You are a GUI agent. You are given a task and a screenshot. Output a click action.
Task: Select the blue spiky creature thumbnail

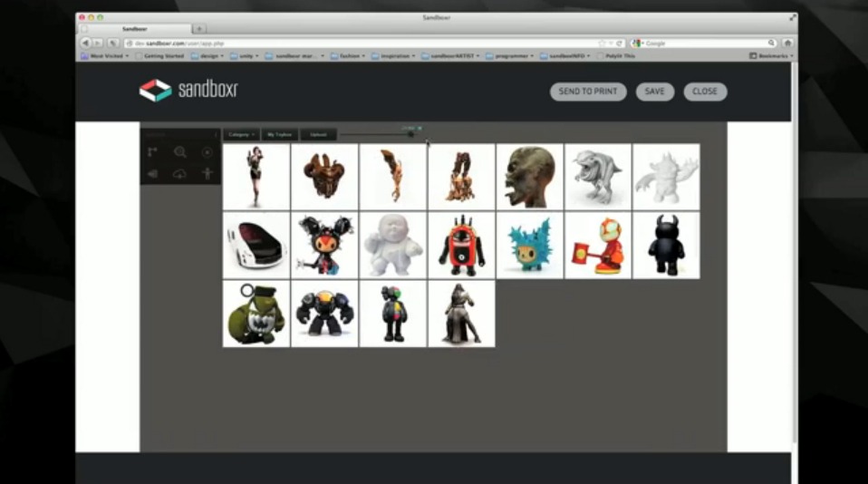click(x=529, y=246)
